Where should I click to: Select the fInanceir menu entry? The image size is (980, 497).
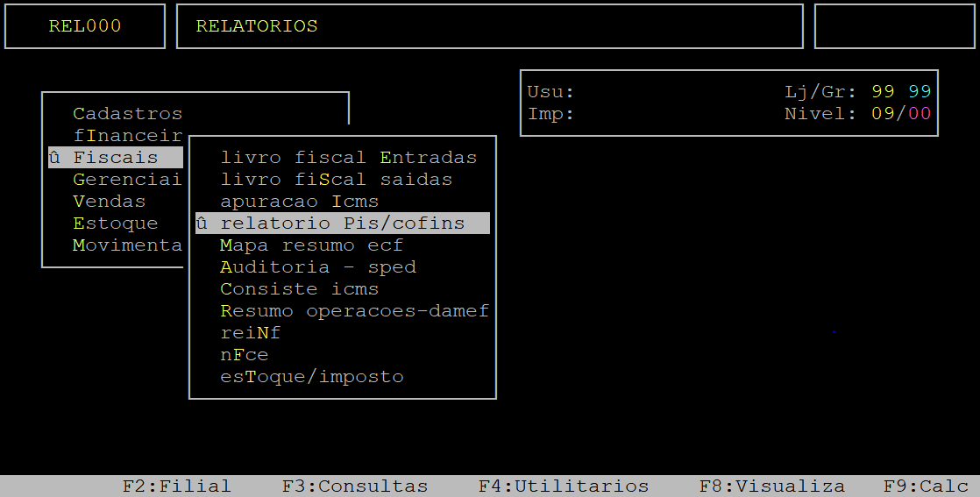tap(127, 136)
